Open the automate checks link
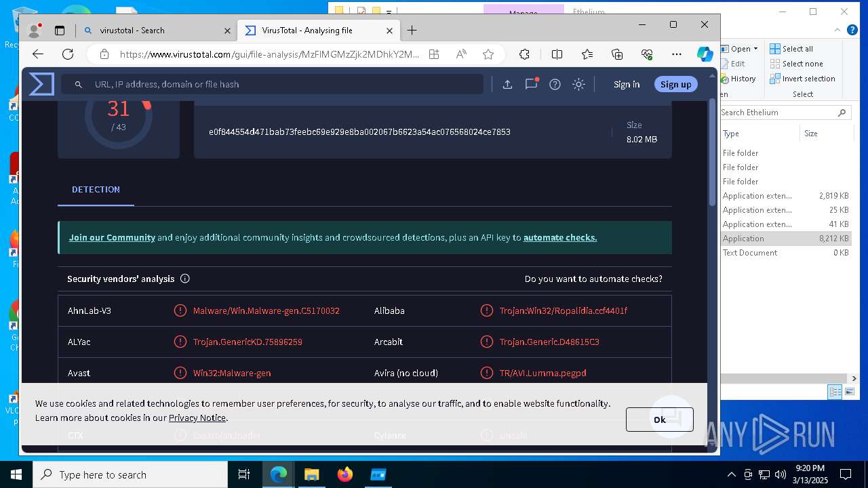The image size is (868, 488). (560, 237)
